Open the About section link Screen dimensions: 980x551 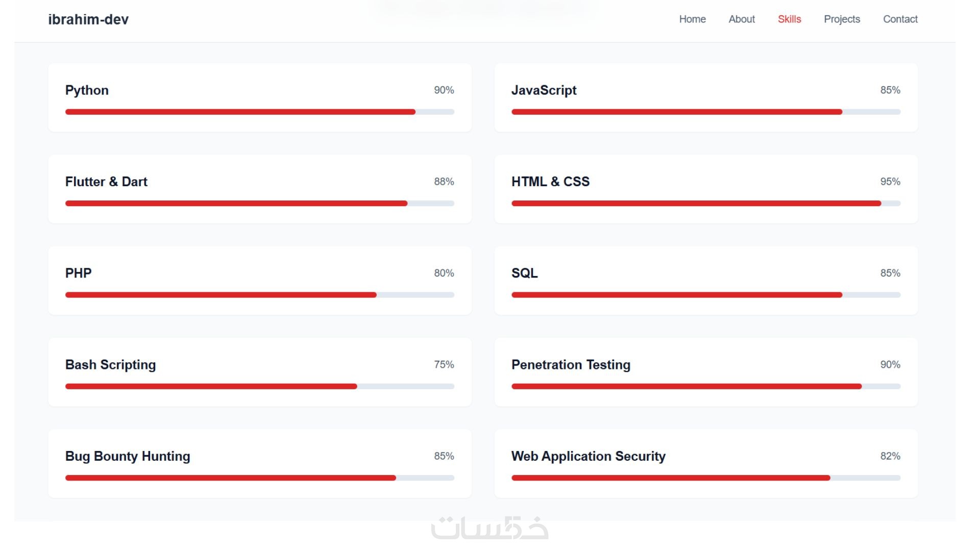[x=741, y=19]
